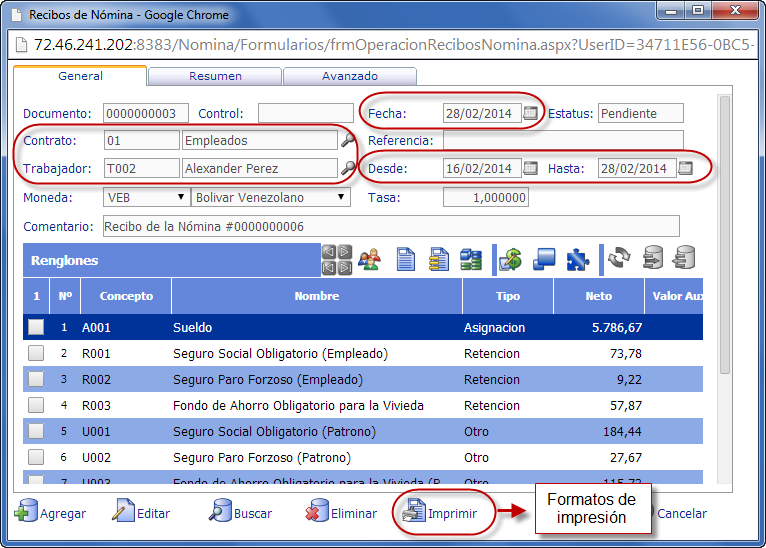Click the Eliminar button
Image resolution: width=766 pixels, height=548 pixels.
341,511
